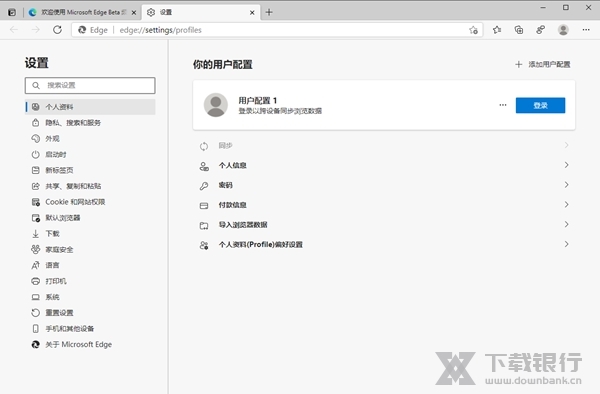Screen dimensions: 600x394
Task: Click the blue 登录 sign-in button
Action: (540, 105)
